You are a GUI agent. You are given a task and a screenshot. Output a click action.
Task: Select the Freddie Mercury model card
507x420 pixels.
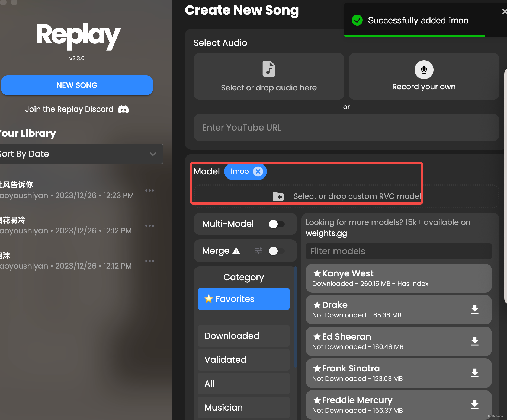pyautogui.click(x=399, y=405)
